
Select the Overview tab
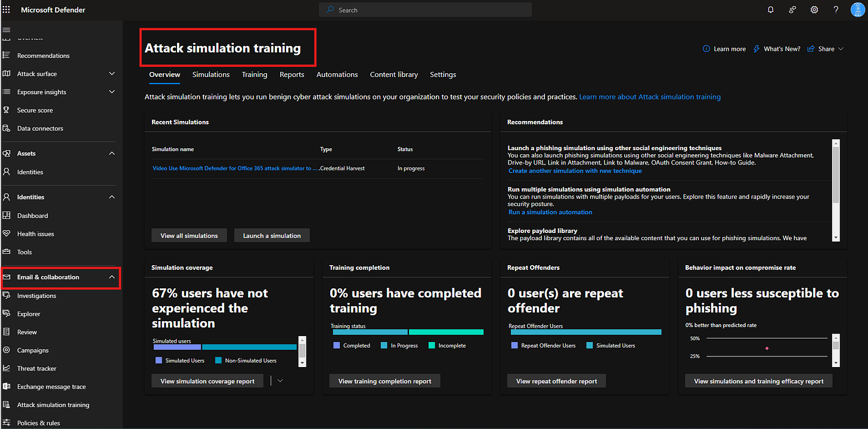pyautogui.click(x=165, y=74)
